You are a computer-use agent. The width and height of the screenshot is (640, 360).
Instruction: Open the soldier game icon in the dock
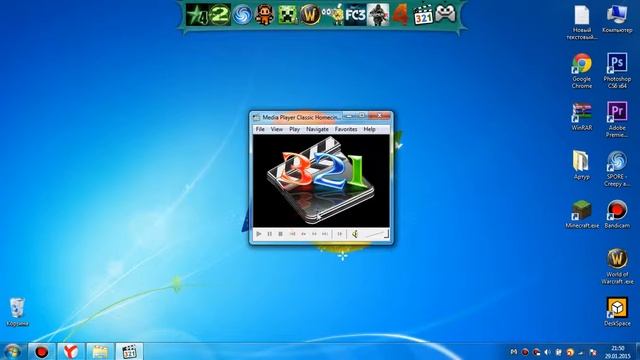coord(378,15)
